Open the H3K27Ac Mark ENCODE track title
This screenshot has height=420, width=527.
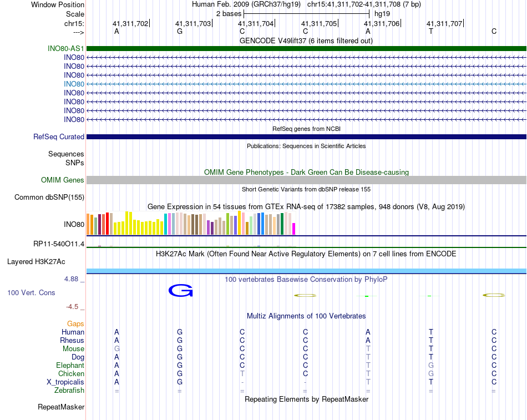coord(306,254)
